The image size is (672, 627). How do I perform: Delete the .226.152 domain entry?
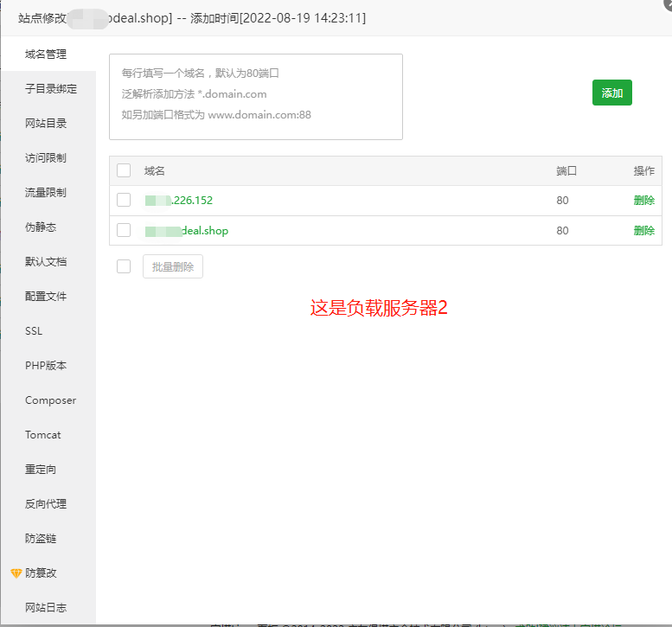pos(644,200)
